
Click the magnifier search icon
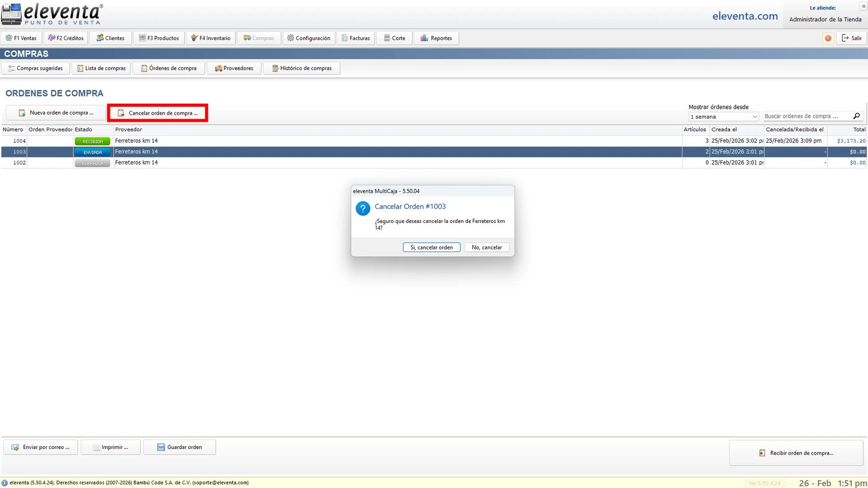(857, 116)
